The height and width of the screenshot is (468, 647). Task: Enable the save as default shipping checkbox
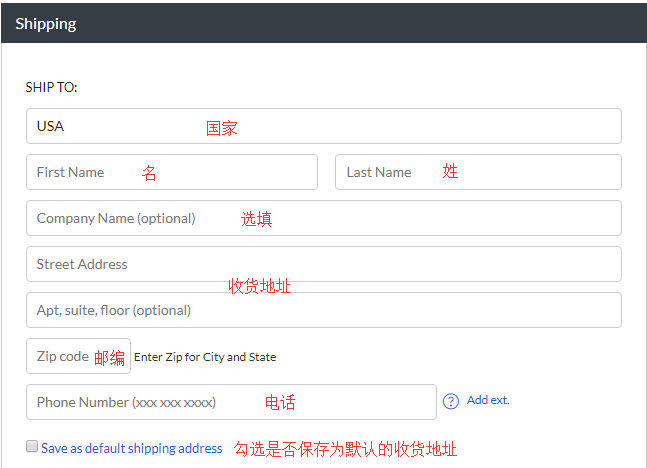pos(32,447)
